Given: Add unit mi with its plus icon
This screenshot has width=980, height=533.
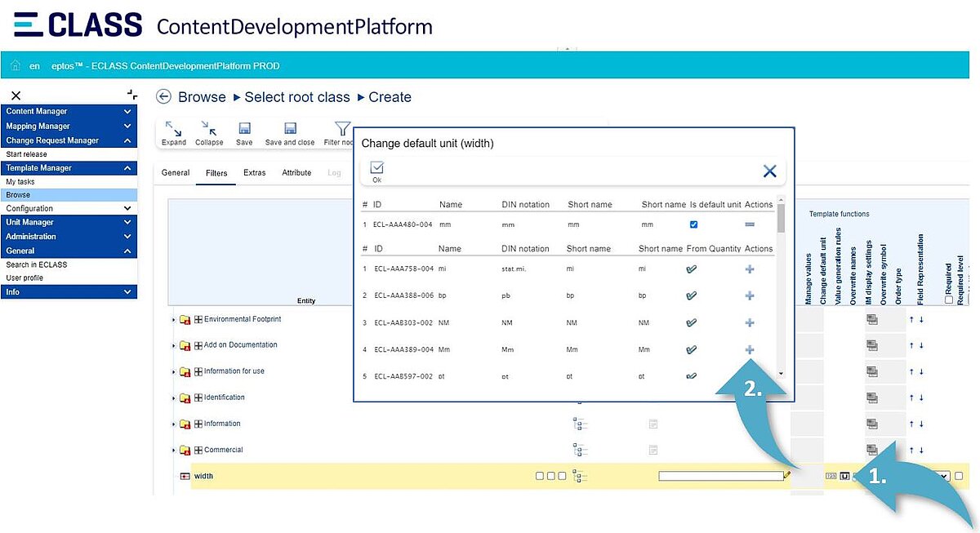Looking at the screenshot, I should click(750, 269).
